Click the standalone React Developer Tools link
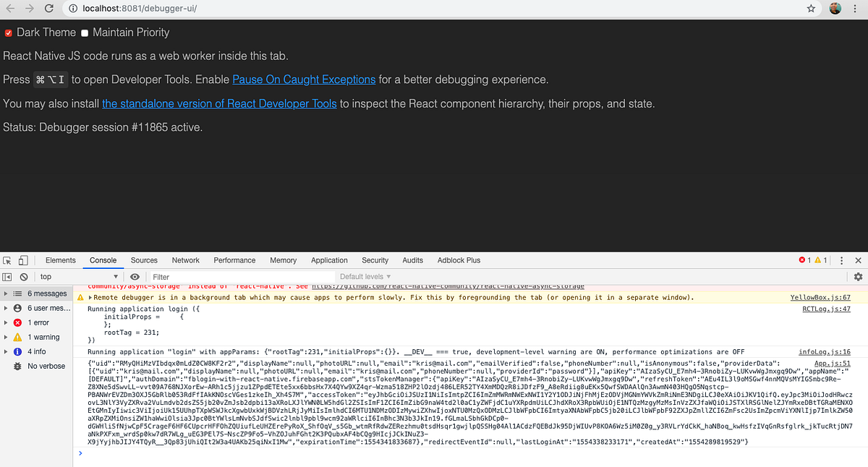Screen dimensions: 868x467 point(218,103)
